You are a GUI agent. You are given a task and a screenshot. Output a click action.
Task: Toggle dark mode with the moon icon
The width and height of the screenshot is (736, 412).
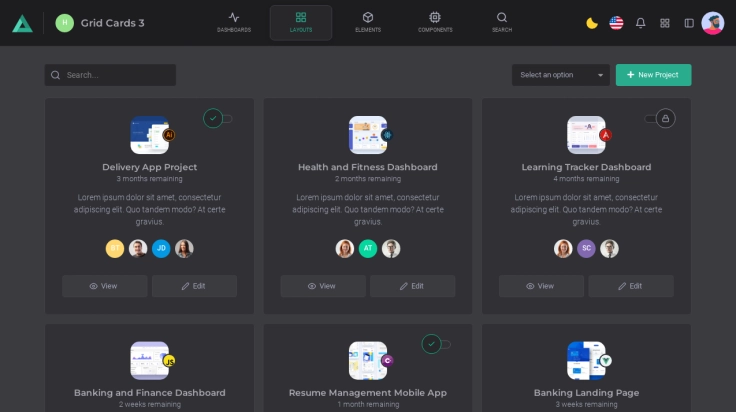point(592,23)
